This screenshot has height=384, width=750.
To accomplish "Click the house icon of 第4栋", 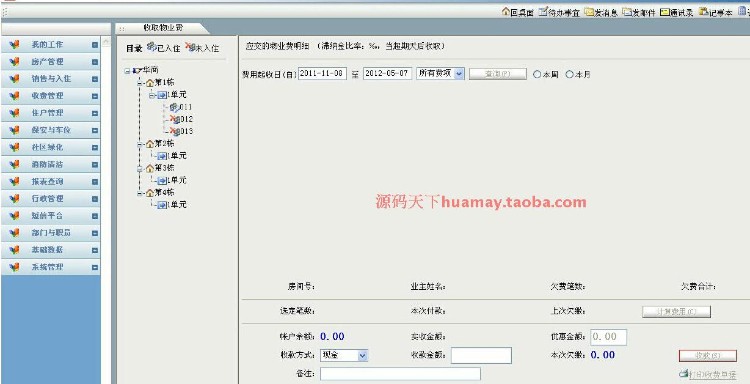I will pyautogui.click(x=150, y=193).
